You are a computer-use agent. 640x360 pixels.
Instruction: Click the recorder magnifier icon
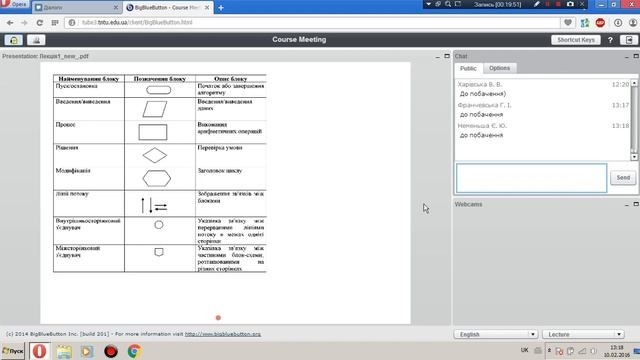[x=448, y=4]
